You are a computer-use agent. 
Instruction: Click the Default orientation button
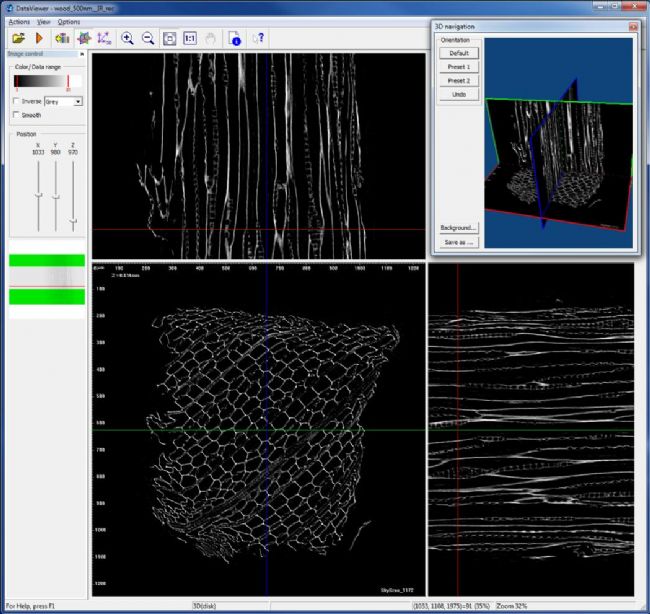(x=459, y=52)
